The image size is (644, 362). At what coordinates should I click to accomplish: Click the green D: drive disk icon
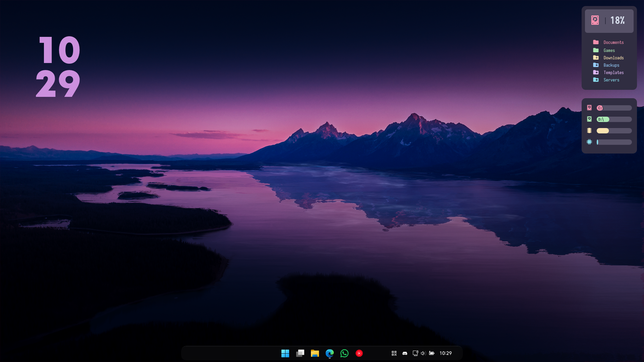pos(589,119)
